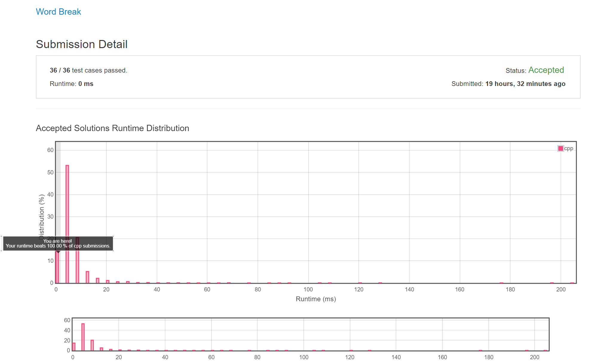Click the bar near 16 ms in main chart

[x=98, y=280]
